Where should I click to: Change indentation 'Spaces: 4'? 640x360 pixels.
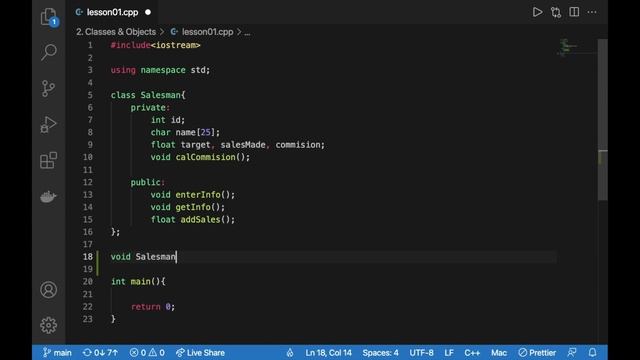pyautogui.click(x=380, y=353)
